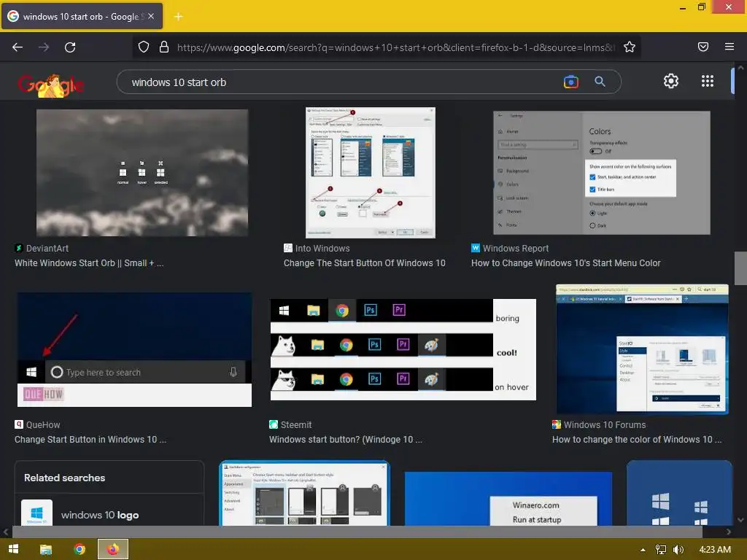
Task: Save page to Pocket
Action: (x=703, y=47)
